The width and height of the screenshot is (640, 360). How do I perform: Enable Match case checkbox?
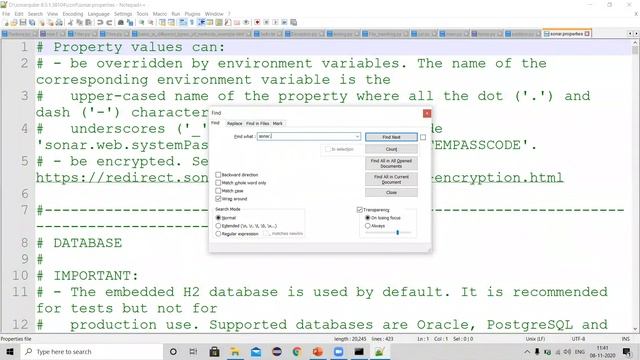pos(218,191)
